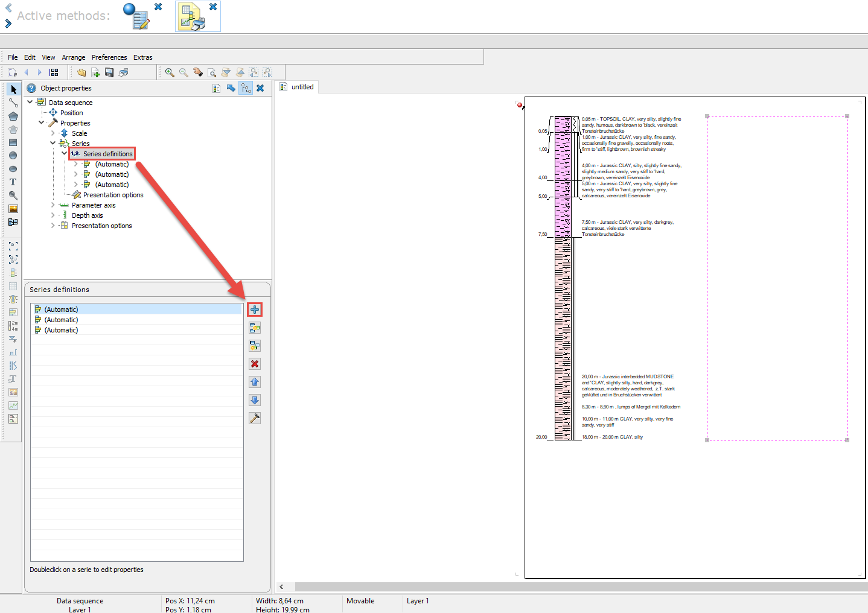Click the zoom in magnifier in the toolbar
This screenshot has height=613, width=868.
tap(170, 72)
